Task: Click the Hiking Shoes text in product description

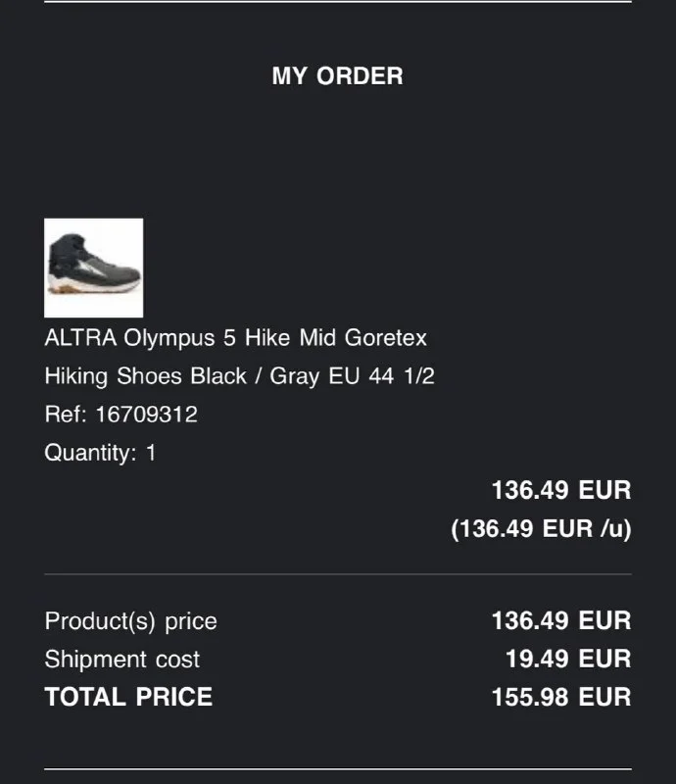Action: [x=114, y=376]
